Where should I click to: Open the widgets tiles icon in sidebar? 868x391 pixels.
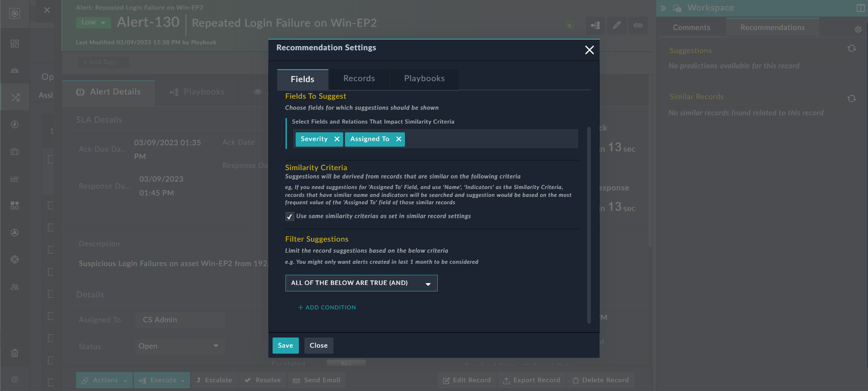coord(15,206)
